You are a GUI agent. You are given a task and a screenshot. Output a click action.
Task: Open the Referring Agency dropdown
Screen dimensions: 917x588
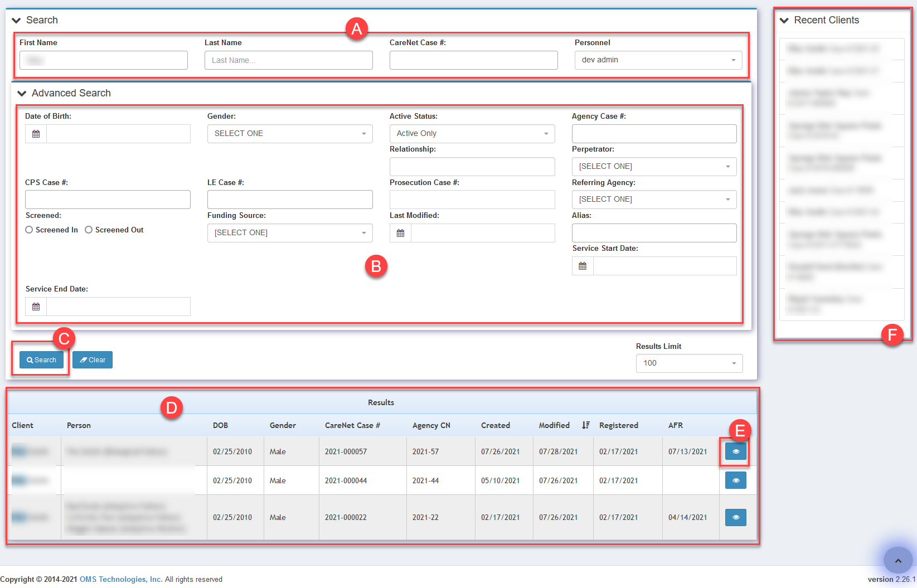pyautogui.click(x=654, y=200)
